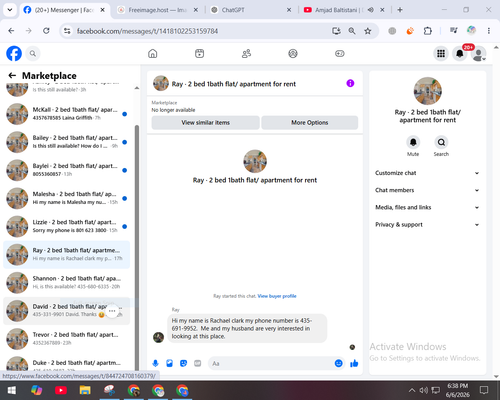500x400 pixels.
Task: Open YouTube app on taskbar
Action: pos(61,390)
